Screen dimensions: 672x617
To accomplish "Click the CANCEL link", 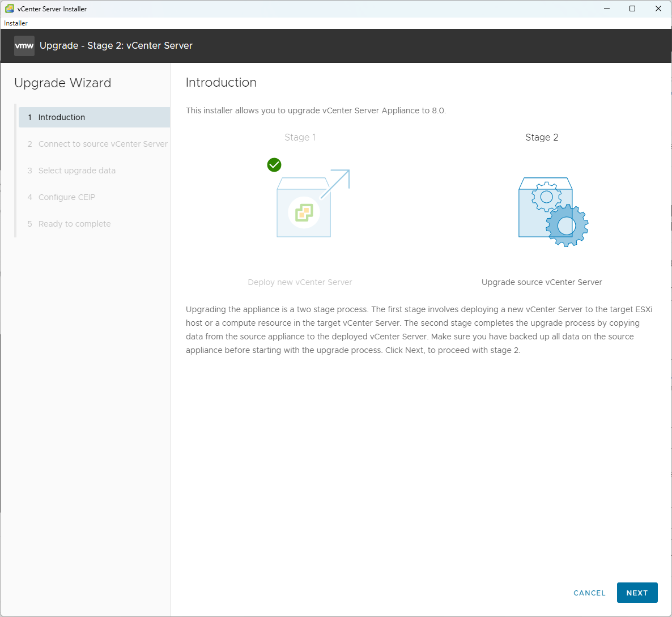I will click(x=589, y=593).
